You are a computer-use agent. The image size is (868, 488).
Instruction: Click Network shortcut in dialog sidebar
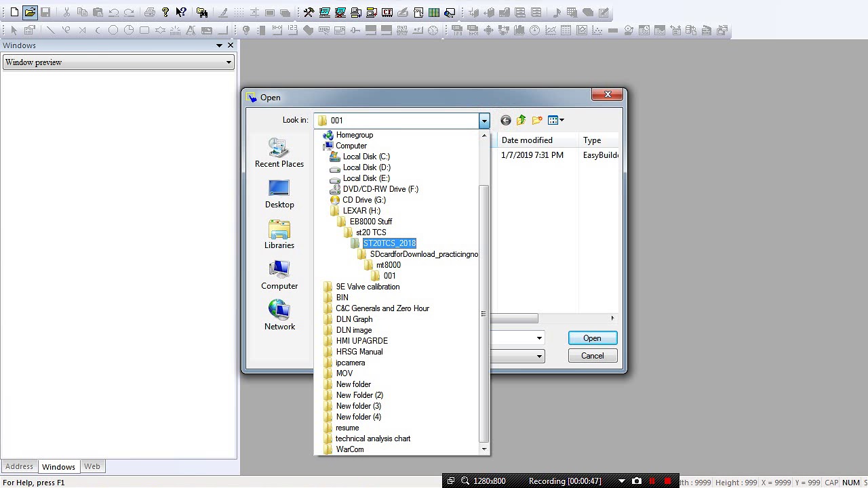click(x=279, y=316)
